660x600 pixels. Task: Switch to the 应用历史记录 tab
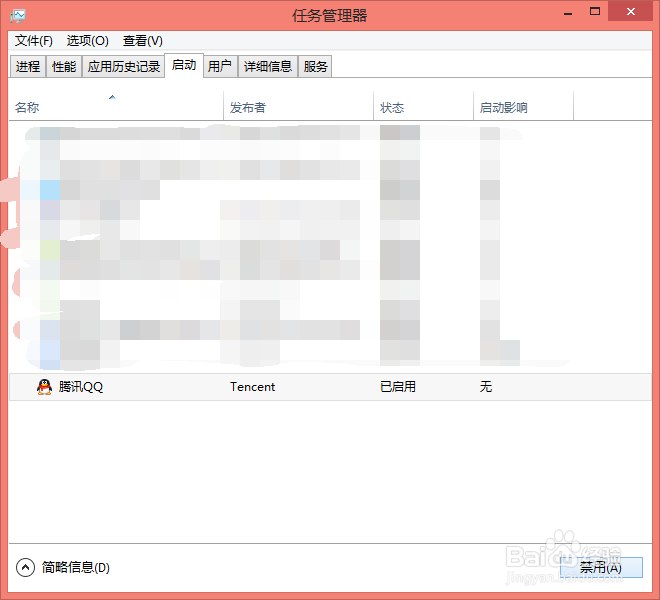tap(123, 67)
